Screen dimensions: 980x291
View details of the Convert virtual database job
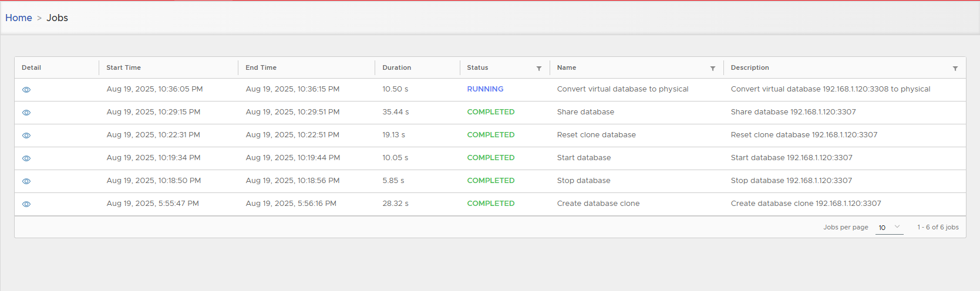26,90
